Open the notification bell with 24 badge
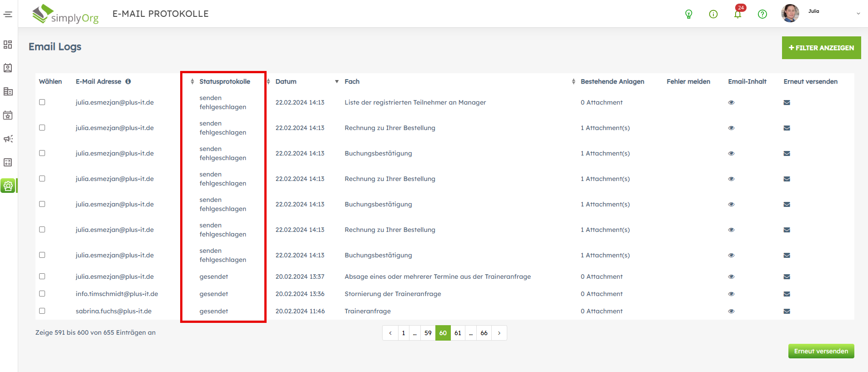Viewport: 868px width, 372px height. tap(737, 14)
